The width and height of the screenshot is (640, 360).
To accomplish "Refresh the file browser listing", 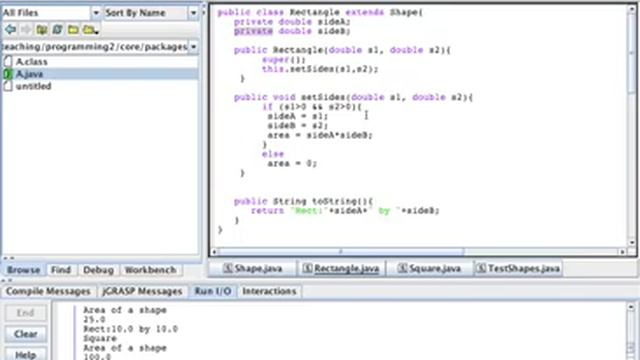I will [58, 29].
